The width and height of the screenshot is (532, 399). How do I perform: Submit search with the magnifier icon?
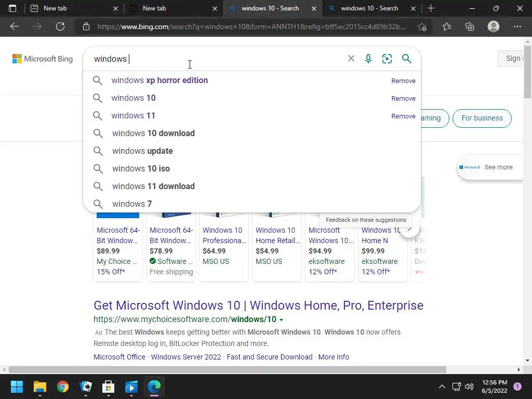coord(406,59)
